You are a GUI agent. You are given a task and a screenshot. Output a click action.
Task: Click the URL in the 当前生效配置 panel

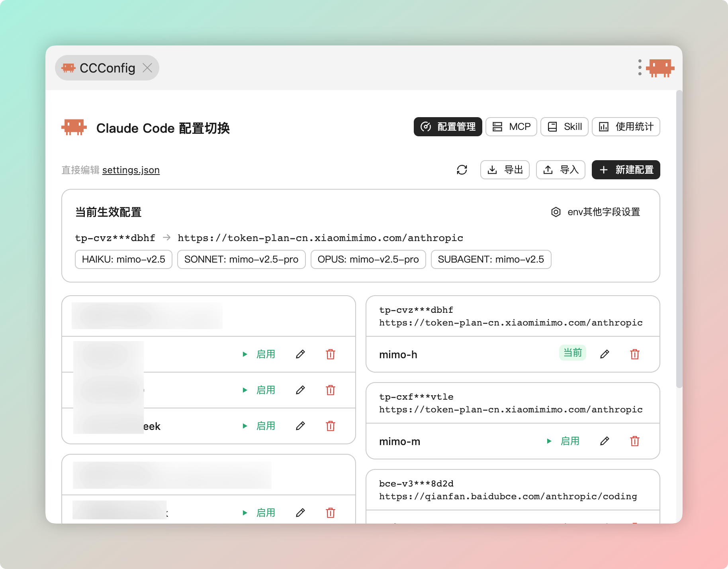320,238
